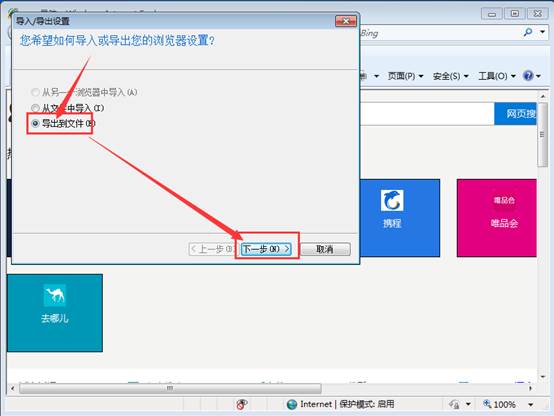Click the 网页搜 search button
554x416 pixels.
(x=515, y=113)
